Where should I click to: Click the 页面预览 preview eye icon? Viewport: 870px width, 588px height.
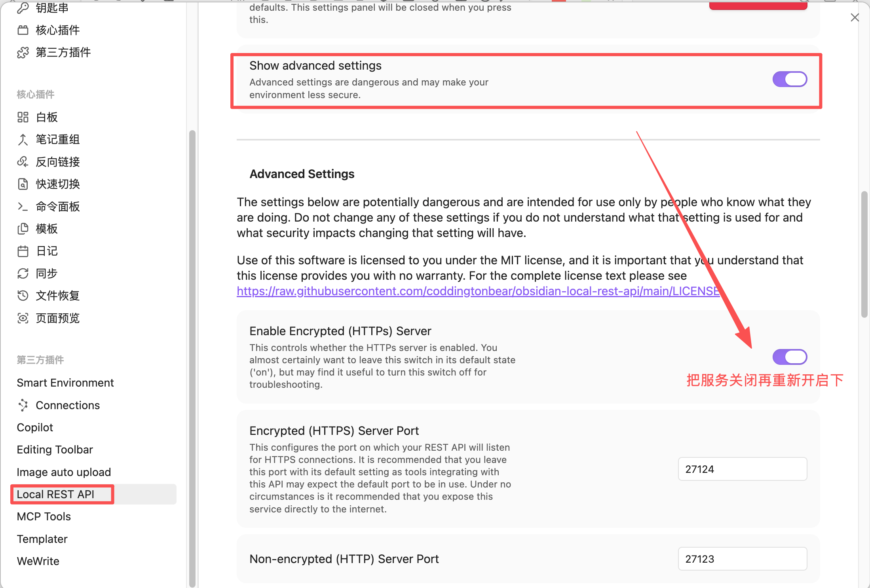point(23,318)
